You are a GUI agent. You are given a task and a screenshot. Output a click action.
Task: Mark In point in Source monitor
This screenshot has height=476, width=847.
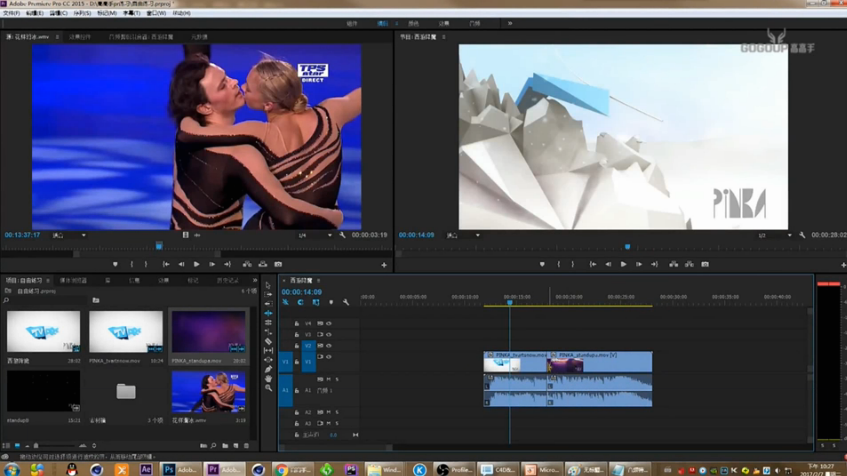pyautogui.click(x=131, y=264)
